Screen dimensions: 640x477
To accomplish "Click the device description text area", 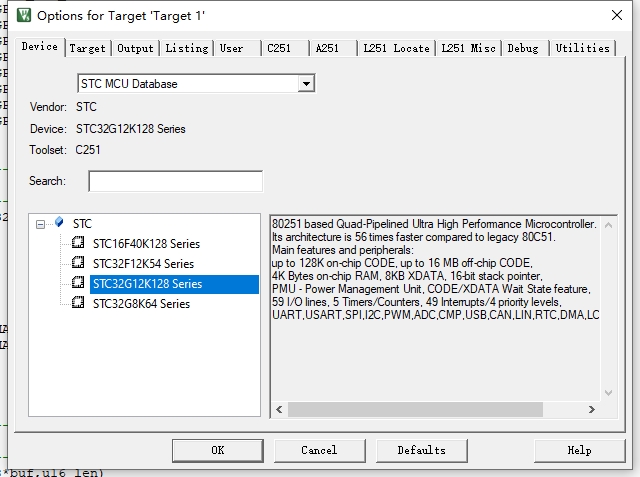I will point(435,308).
